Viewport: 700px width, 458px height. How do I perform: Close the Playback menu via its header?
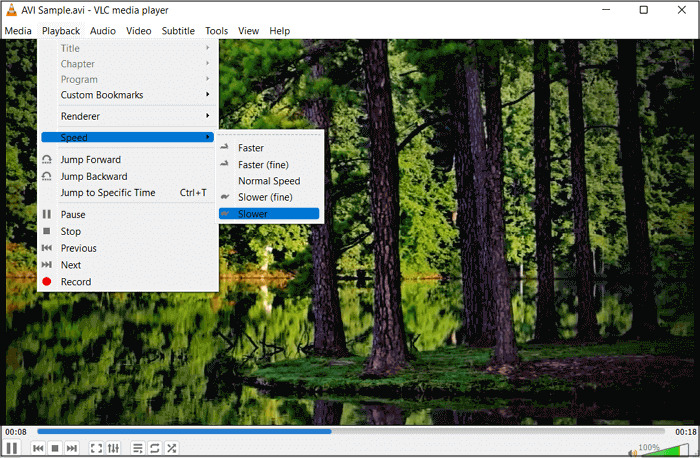pyautogui.click(x=61, y=31)
